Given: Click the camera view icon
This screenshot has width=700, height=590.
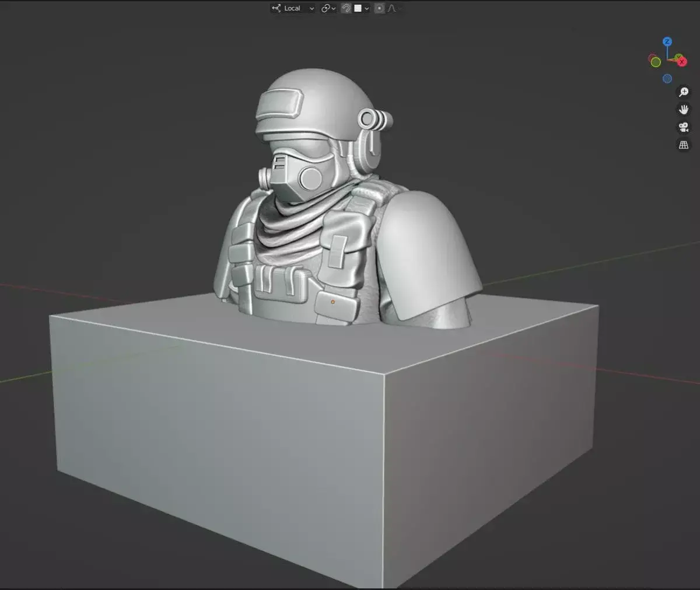Looking at the screenshot, I should click(x=682, y=127).
